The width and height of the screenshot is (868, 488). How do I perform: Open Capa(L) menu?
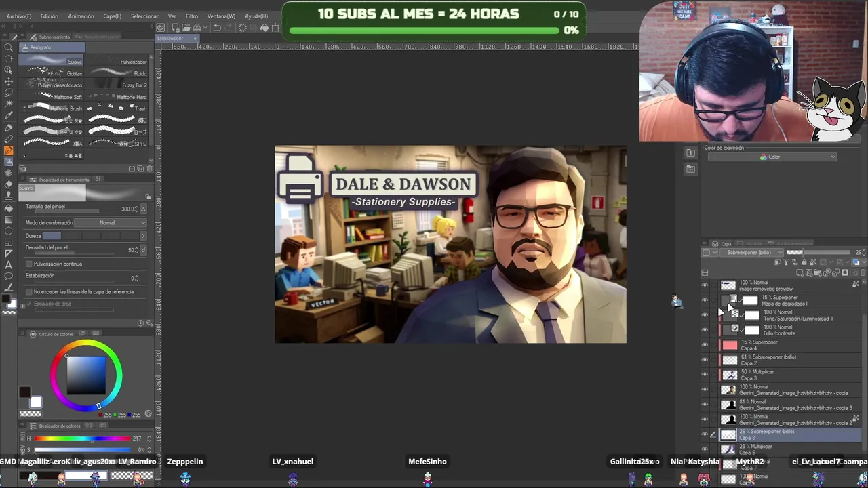112,16
